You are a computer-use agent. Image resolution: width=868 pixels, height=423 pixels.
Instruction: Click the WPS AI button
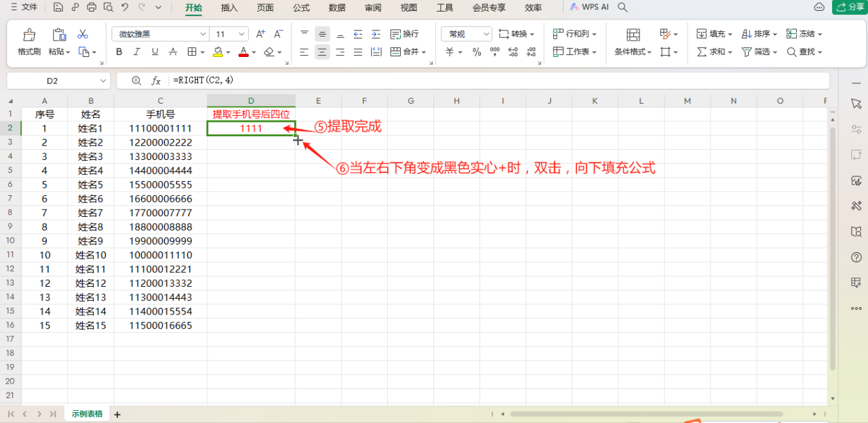click(x=589, y=7)
